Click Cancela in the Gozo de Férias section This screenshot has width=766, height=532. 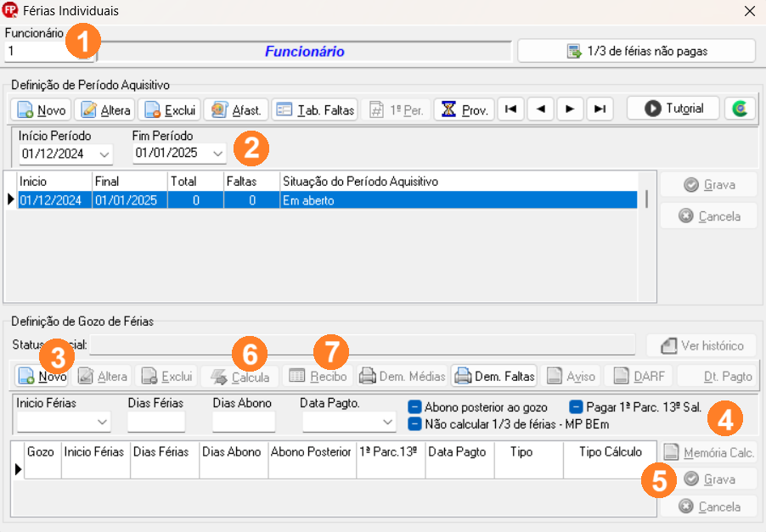[x=709, y=507]
